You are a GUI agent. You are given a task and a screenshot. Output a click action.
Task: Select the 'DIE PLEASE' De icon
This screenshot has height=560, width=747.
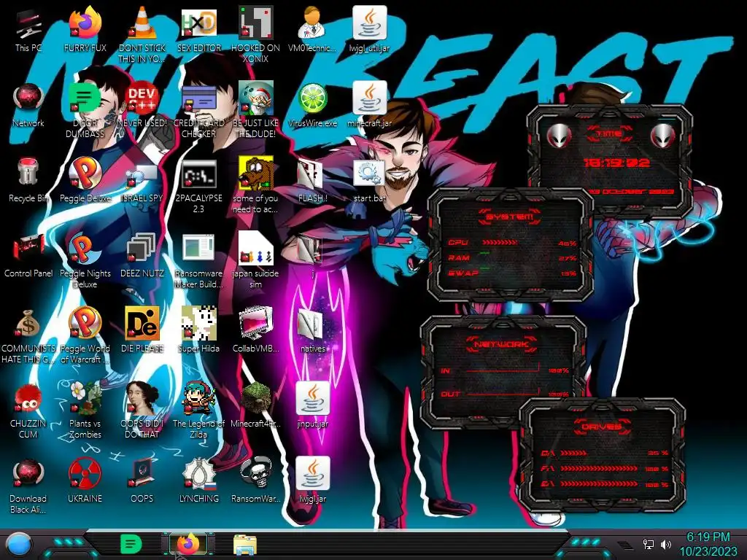(x=142, y=324)
